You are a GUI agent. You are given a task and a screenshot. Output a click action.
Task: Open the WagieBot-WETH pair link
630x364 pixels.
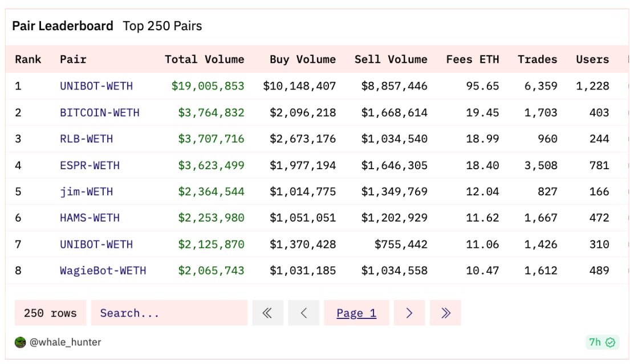click(x=103, y=271)
